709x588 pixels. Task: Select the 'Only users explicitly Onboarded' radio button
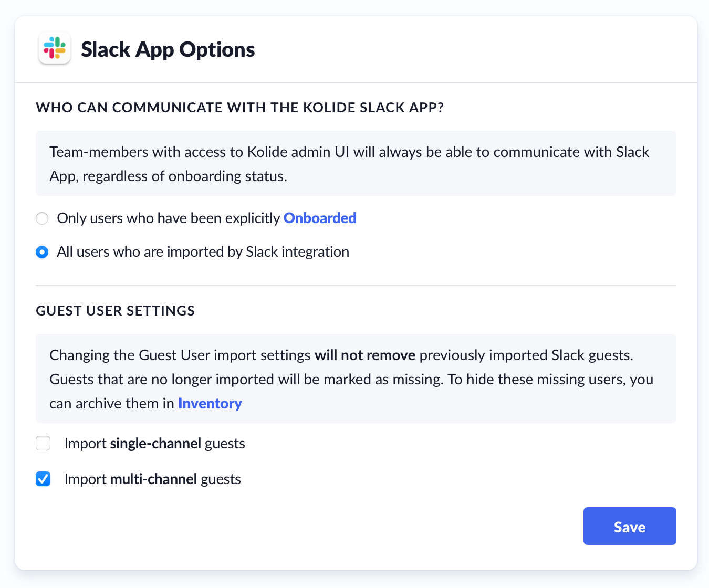42,218
